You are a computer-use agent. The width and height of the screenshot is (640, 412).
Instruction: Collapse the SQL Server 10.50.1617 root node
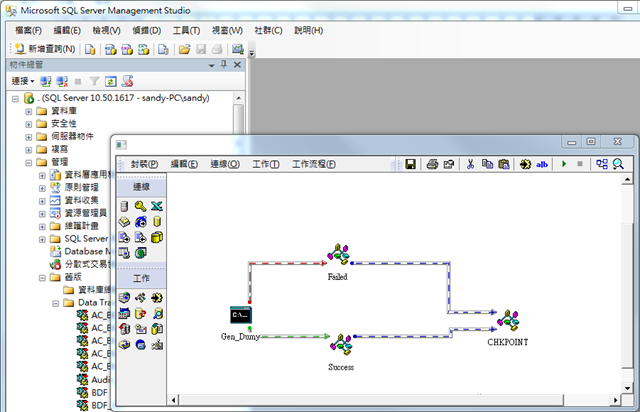pyautogui.click(x=16, y=98)
